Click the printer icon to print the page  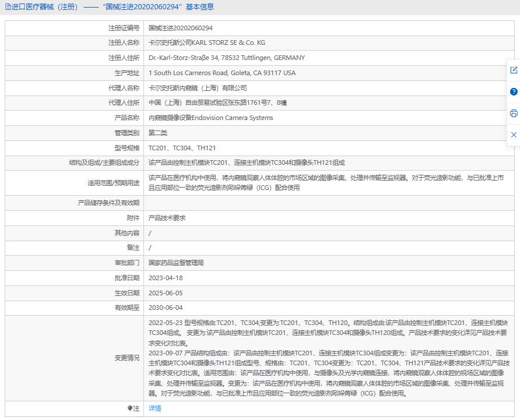(x=514, y=114)
